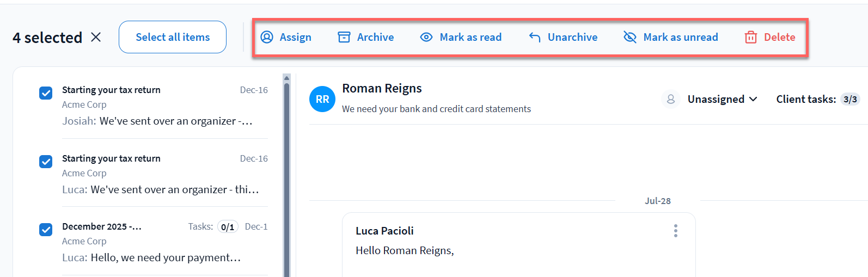This screenshot has width=868, height=277.
Task: Uncheck the December 2025 conversation checkbox
Action: (46, 230)
